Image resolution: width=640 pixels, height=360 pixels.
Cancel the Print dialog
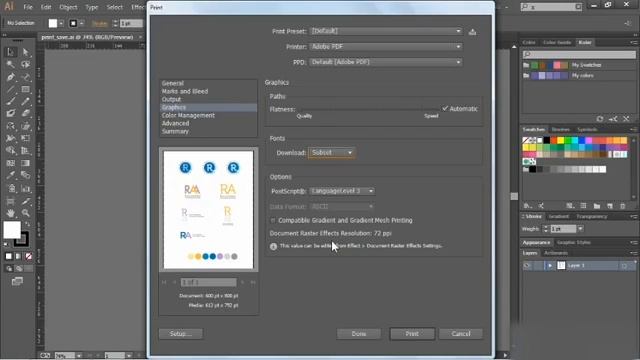pyautogui.click(x=461, y=334)
